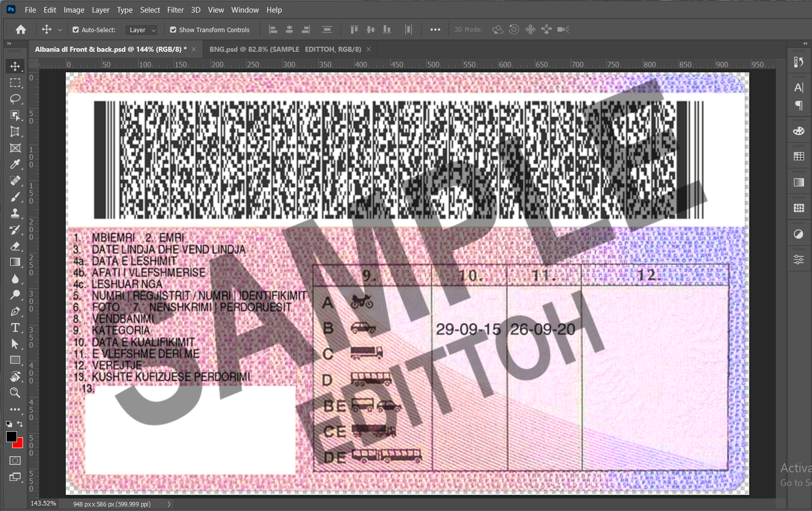
Task: Select the Brush tool
Action: point(15,197)
